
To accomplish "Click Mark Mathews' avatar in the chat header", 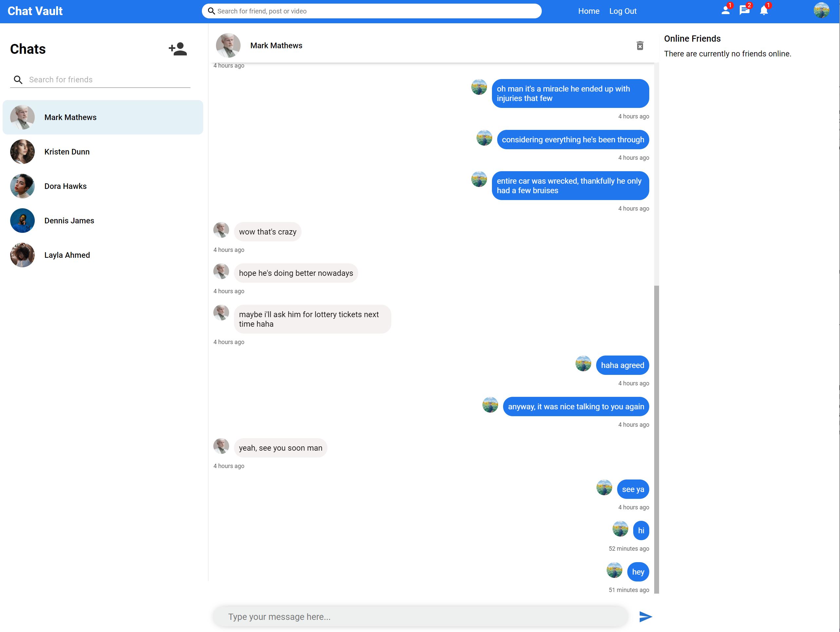I will click(228, 46).
